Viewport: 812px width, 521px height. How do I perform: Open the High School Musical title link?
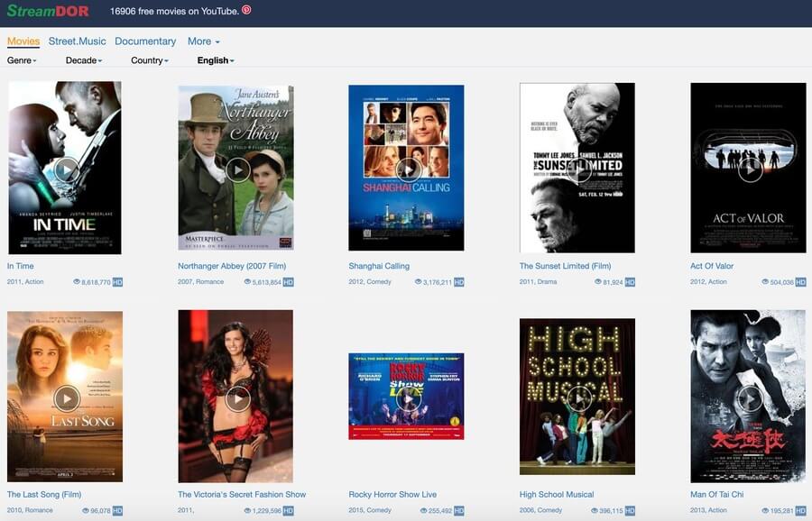pos(557,495)
